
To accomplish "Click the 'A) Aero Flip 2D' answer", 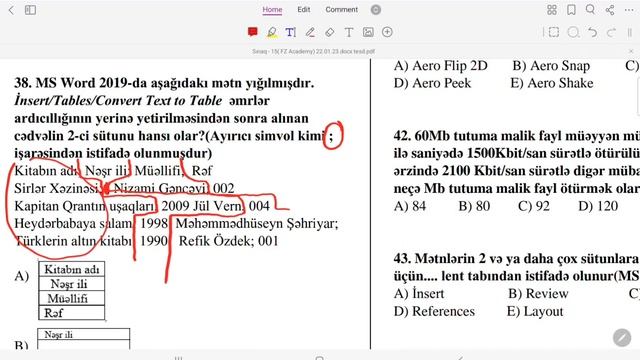I will pyautogui.click(x=440, y=66).
